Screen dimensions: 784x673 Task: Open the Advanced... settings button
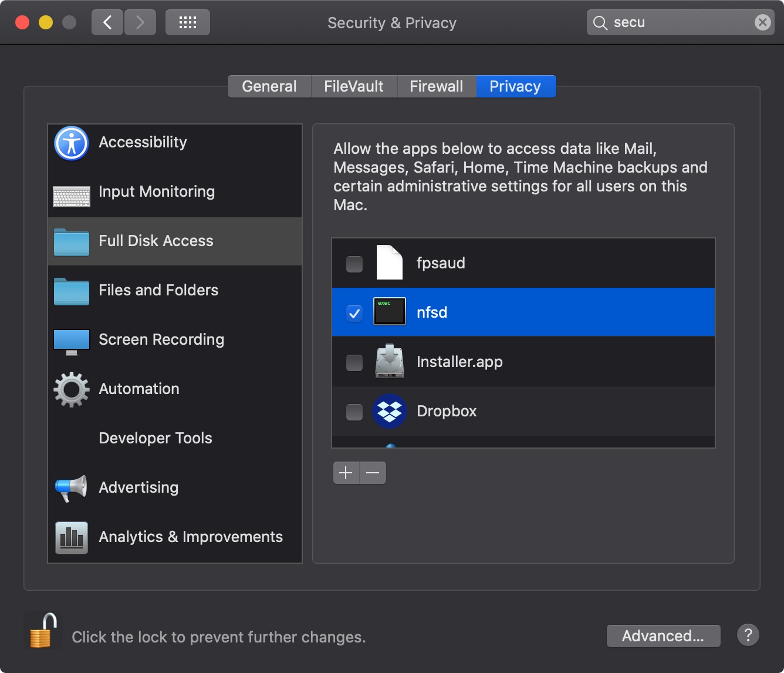(663, 636)
